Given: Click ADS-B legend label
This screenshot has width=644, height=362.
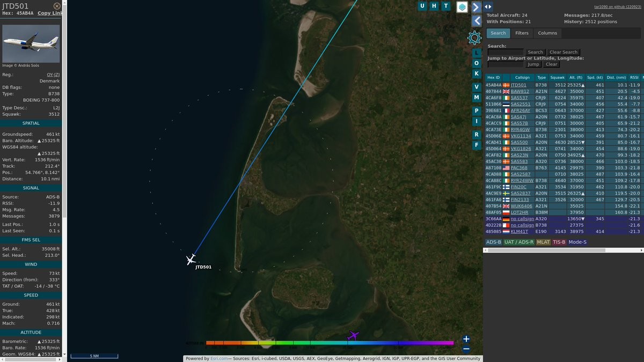Looking at the screenshot, I should pos(493,242).
